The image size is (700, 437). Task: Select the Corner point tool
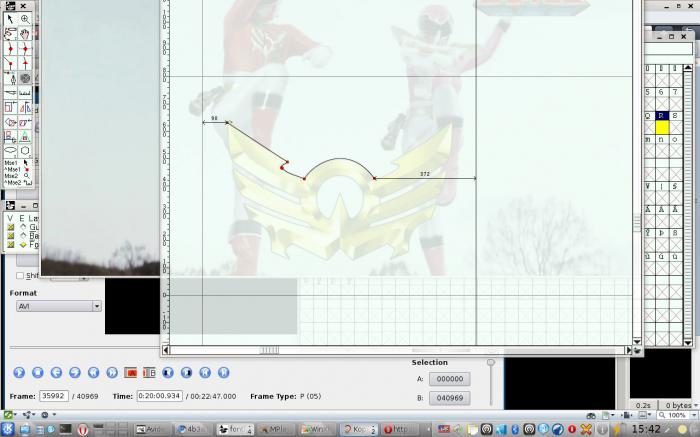[x=10, y=63]
